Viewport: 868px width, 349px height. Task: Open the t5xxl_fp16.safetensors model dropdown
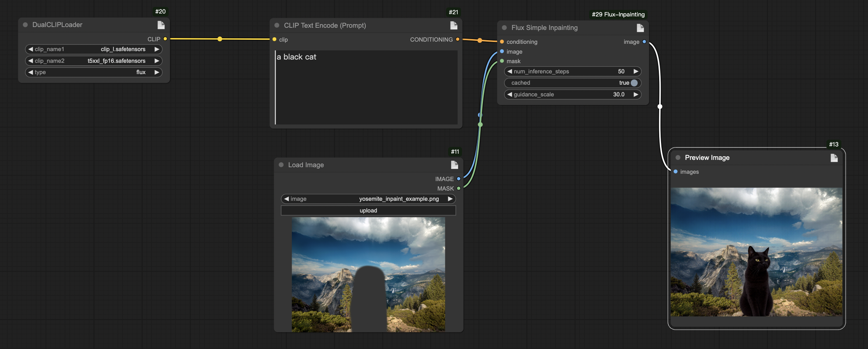tap(94, 61)
